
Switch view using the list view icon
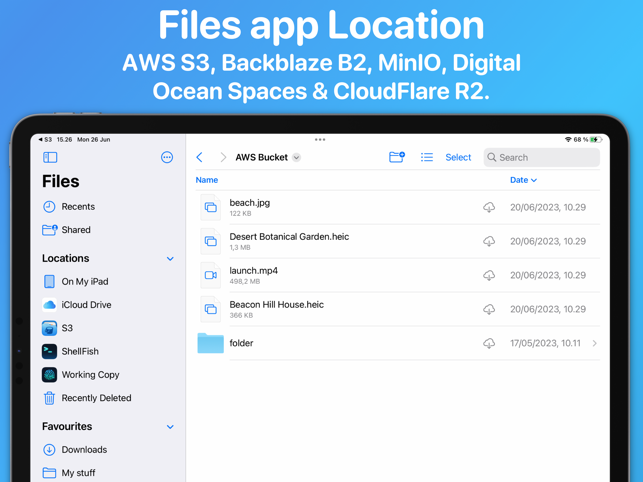[427, 157]
